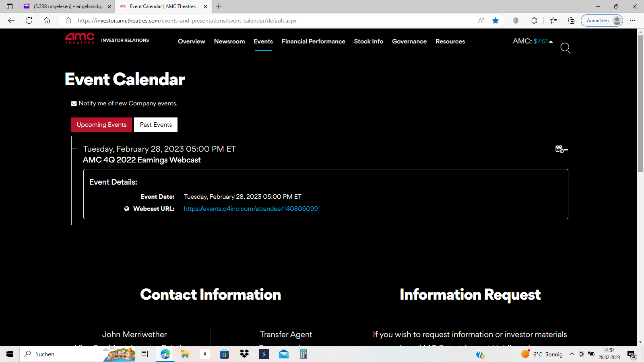
Task: Click the add-to-calendar icon for the earnings webcast
Action: (x=560, y=148)
